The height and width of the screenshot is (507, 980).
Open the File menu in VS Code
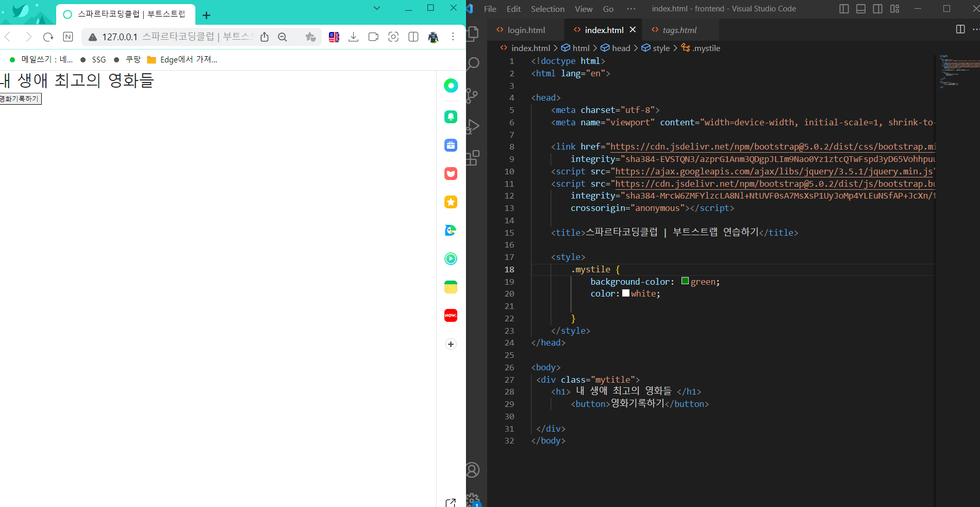pos(490,9)
